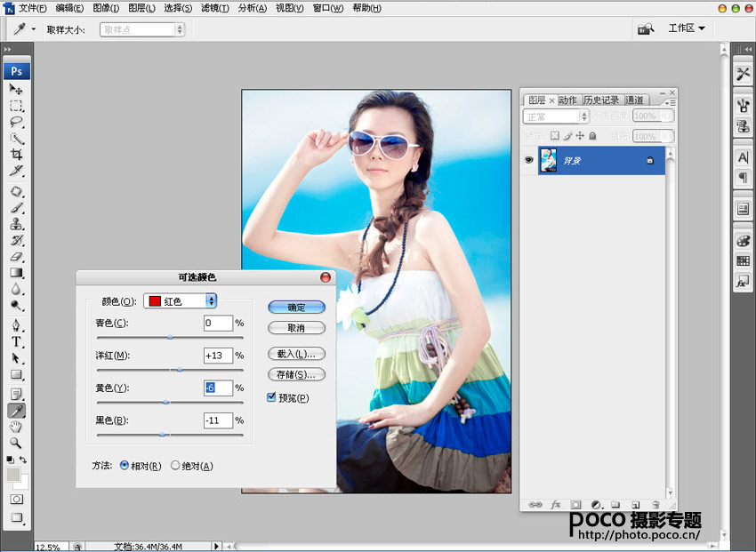Switch to the 历史记录 tab
This screenshot has height=552, width=756.
[602, 100]
